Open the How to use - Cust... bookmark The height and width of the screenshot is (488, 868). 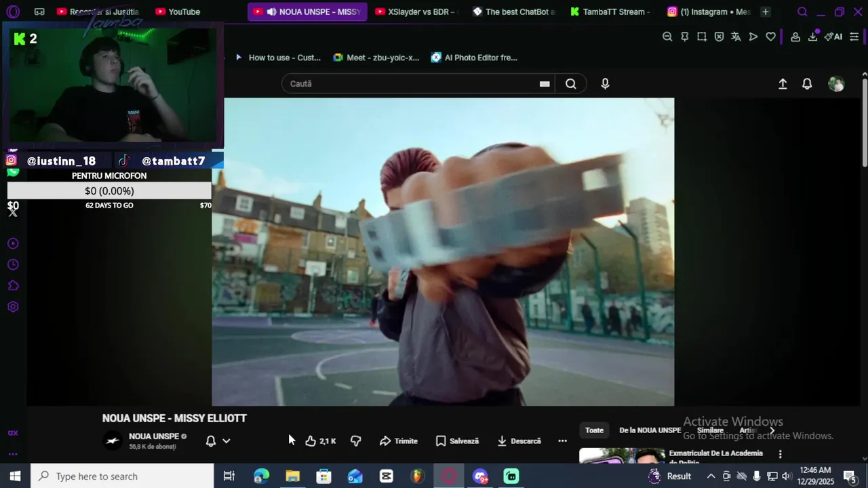click(277, 58)
